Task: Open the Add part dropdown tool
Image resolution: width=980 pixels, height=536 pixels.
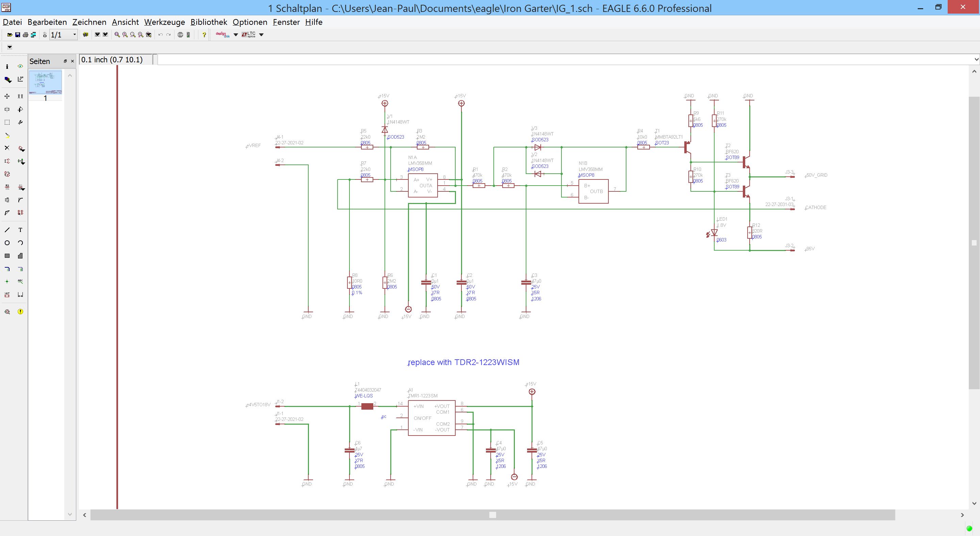Action: tap(21, 148)
